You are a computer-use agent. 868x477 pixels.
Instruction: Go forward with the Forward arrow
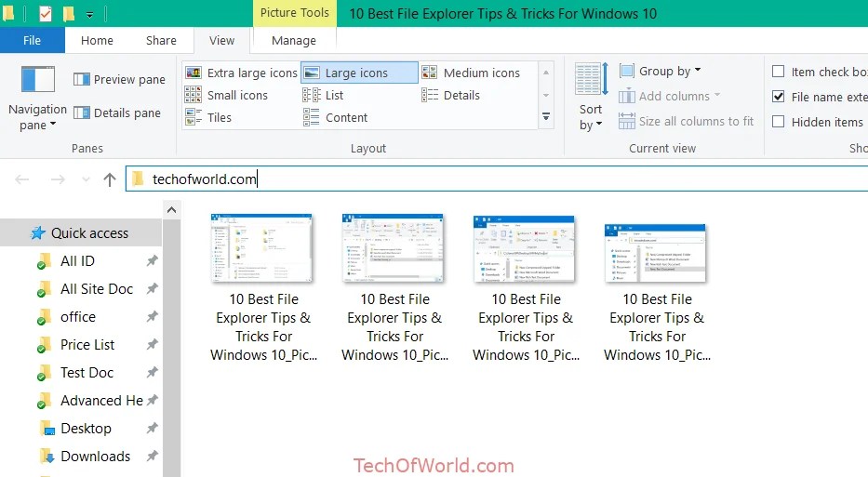coord(58,179)
